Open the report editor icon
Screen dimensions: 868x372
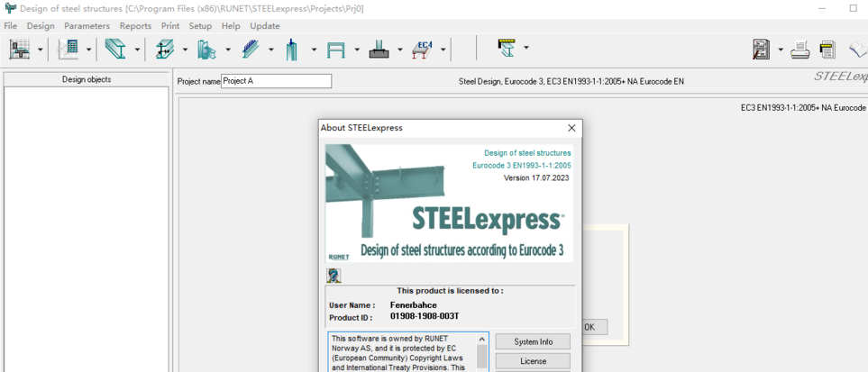point(762,50)
